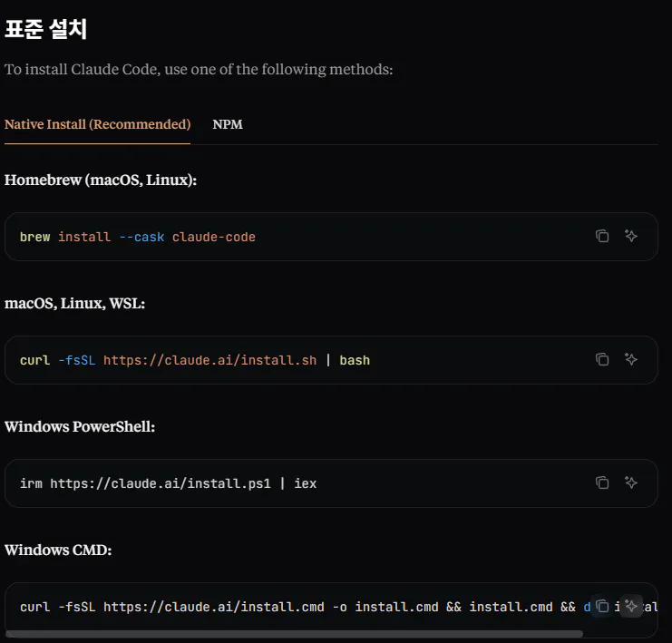Click the 'To install Claude Code' intro sentence
672x643 pixels.
[199, 70]
